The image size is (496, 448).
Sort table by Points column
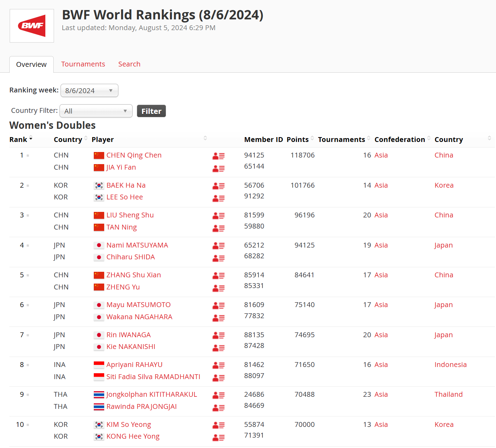(x=300, y=139)
